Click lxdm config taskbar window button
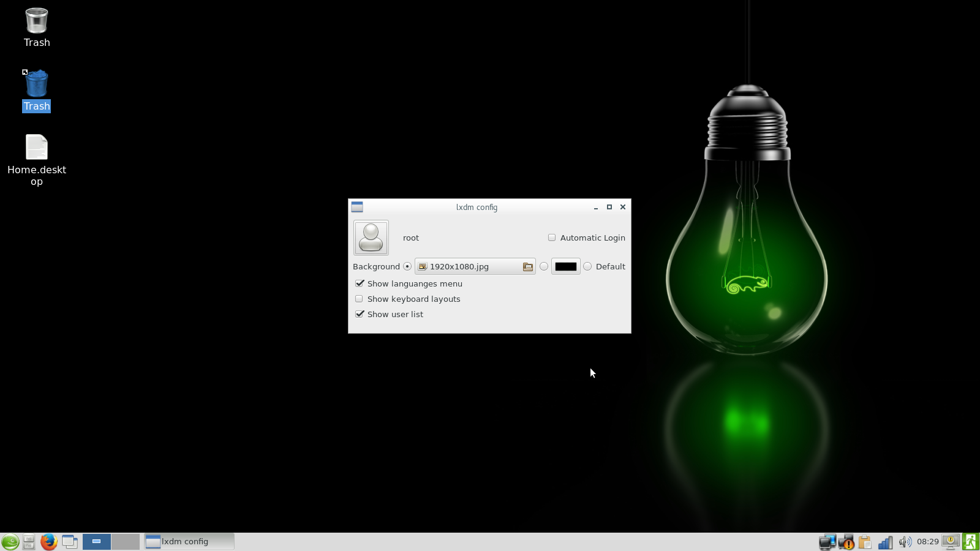Screen dimensions: 980x551 (189, 542)
